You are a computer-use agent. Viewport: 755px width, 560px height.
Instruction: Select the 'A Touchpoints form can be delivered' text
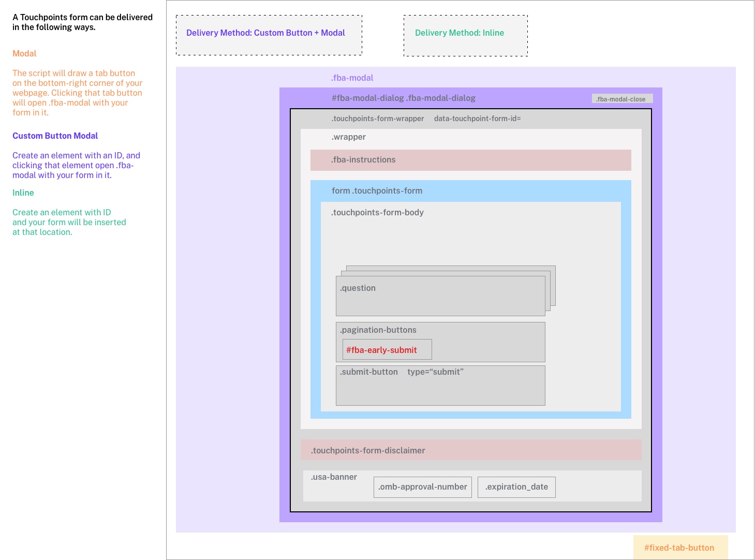click(82, 17)
